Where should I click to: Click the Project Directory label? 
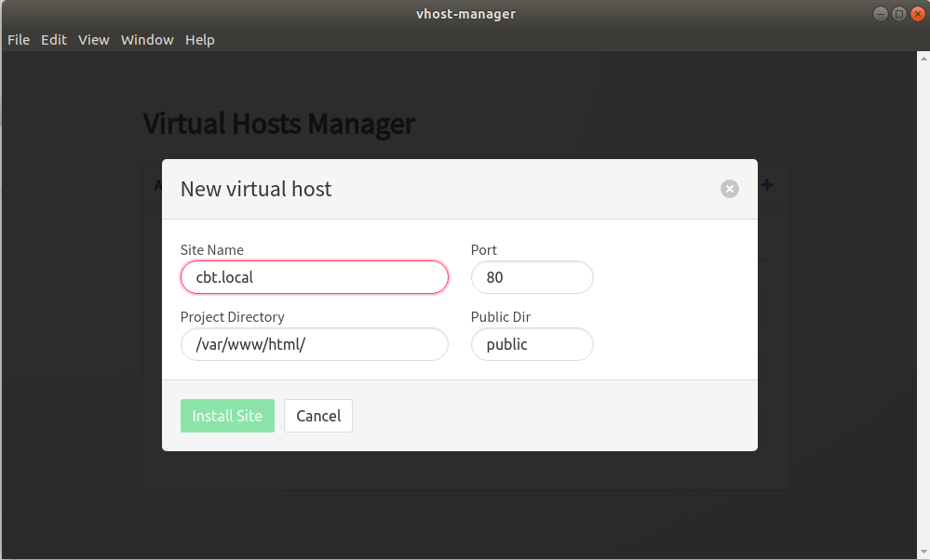click(x=233, y=317)
